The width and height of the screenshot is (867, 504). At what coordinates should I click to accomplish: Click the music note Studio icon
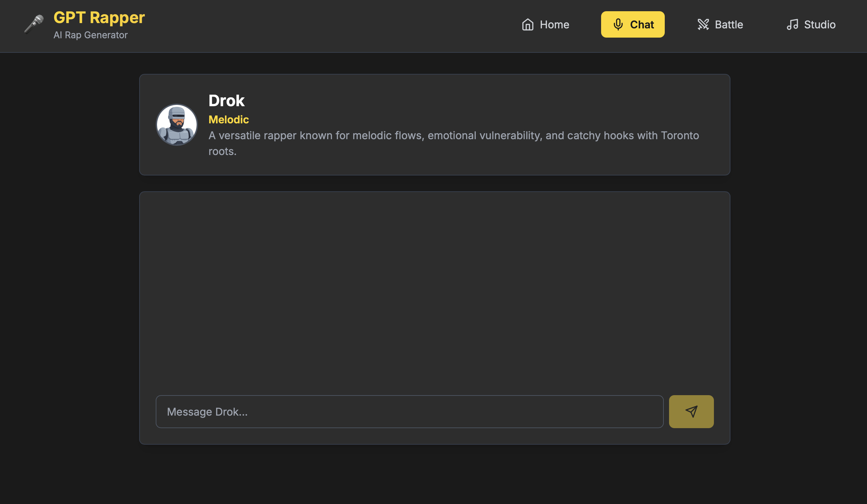792,25
